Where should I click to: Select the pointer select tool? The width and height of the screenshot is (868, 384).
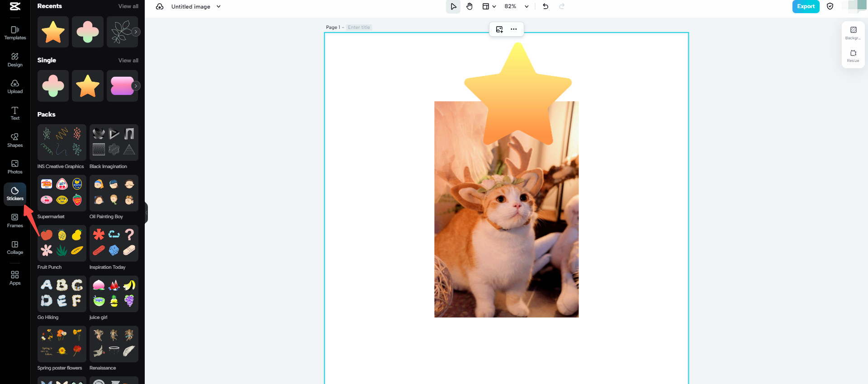(453, 6)
